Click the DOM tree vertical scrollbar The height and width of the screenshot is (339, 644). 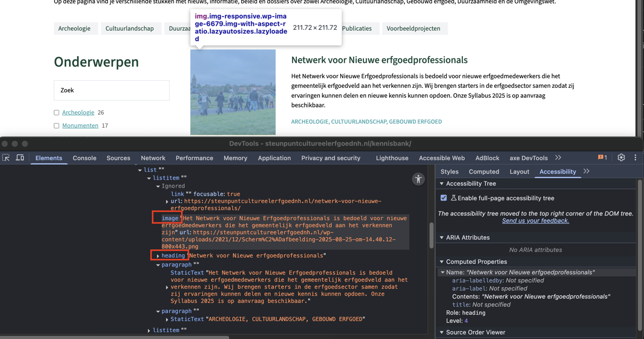(431, 235)
